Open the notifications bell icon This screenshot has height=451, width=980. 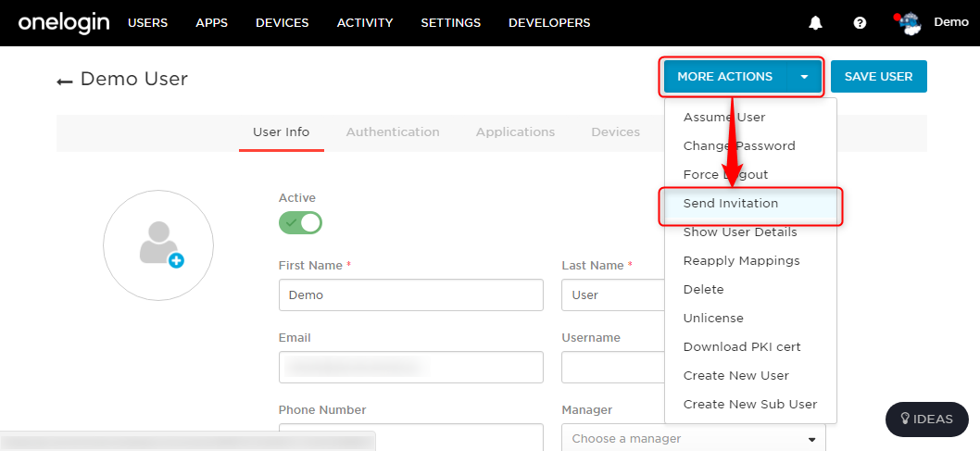tap(815, 23)
